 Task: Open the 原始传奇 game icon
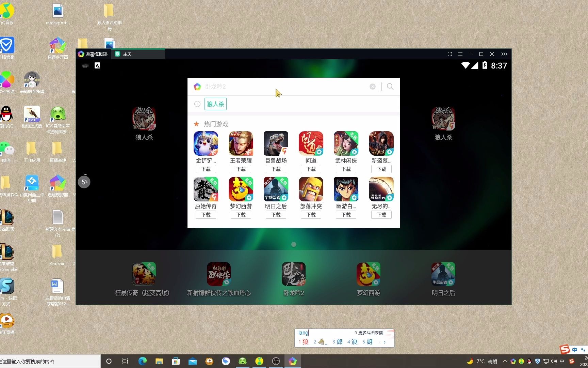pos(206,189)
